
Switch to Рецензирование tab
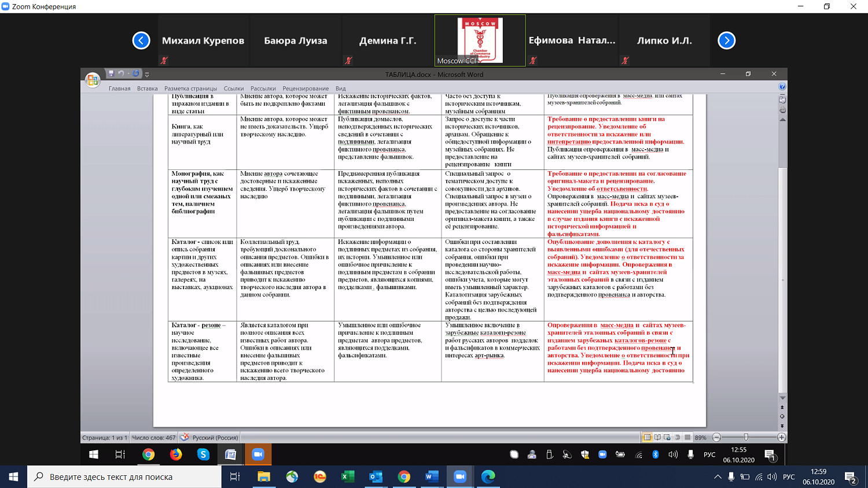(x=306, y=88)
